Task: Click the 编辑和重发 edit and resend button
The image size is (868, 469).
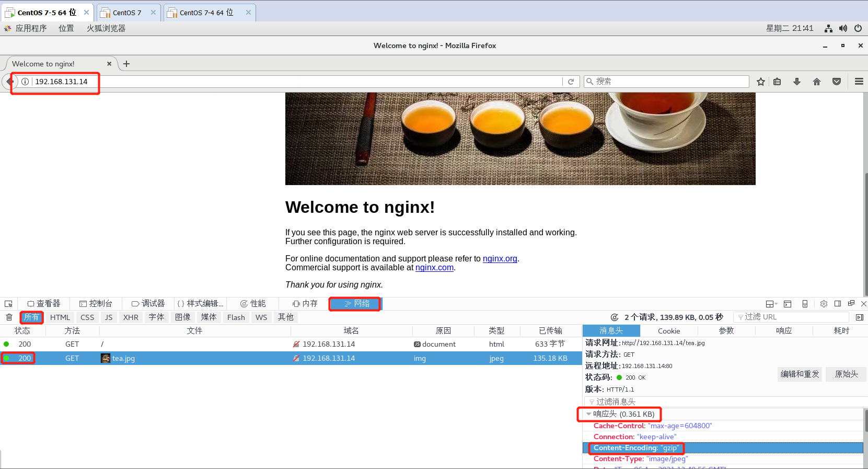Action: point(800,374)
